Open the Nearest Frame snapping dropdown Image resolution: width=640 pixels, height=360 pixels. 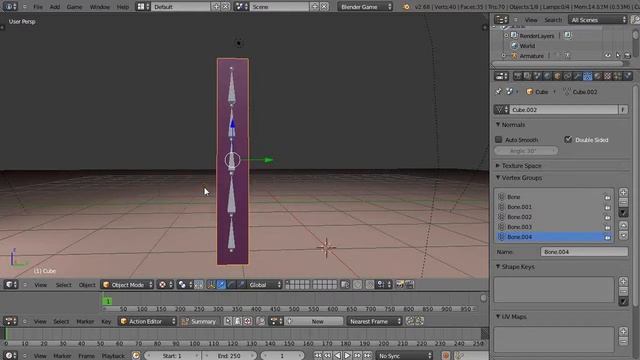(375, 321)
